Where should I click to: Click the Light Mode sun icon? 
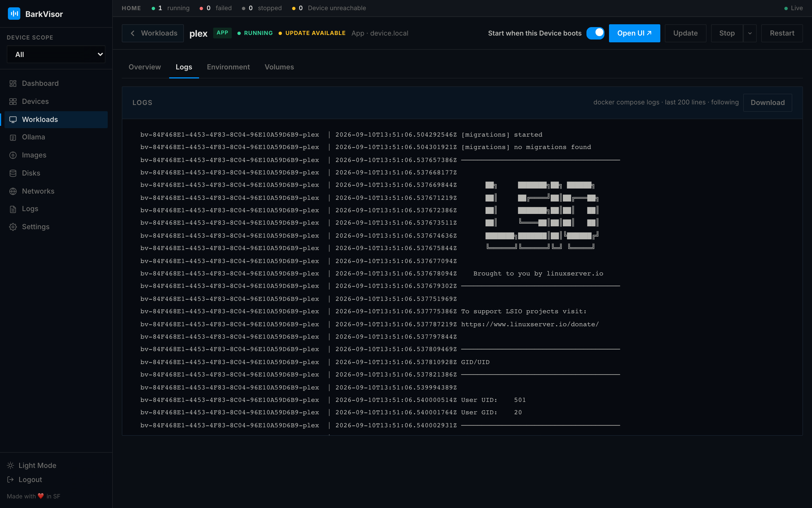point(10,465)
